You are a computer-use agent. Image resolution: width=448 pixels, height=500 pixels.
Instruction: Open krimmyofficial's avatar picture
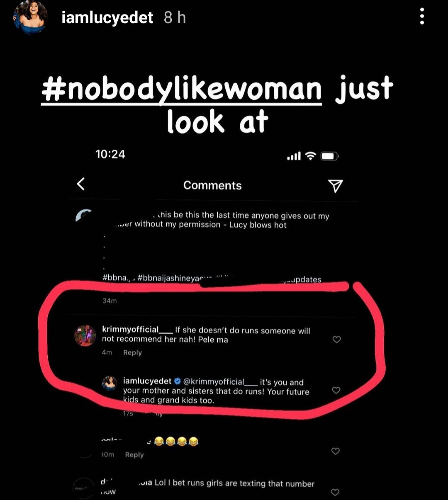click(x=85, y=335)
